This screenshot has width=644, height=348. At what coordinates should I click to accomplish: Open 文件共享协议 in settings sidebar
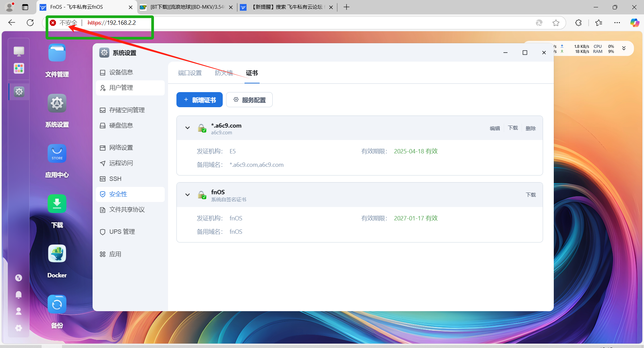click(x=130, y=210)
